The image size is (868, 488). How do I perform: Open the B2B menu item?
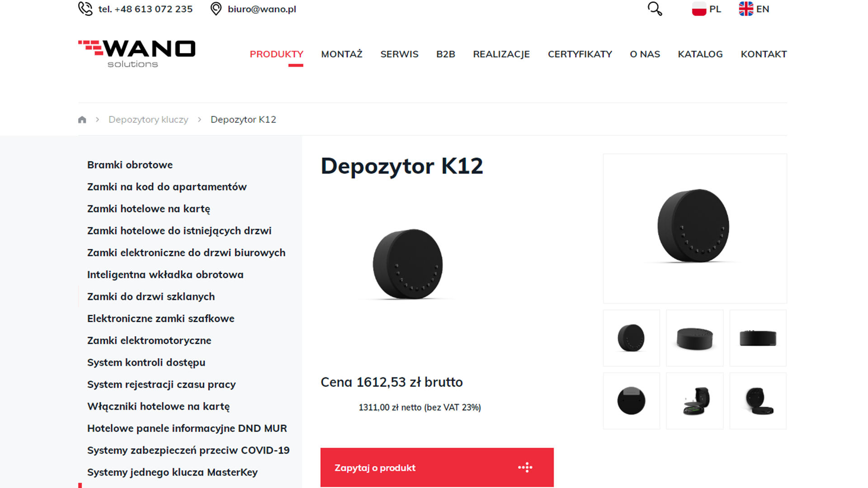[x=446, y=54]
